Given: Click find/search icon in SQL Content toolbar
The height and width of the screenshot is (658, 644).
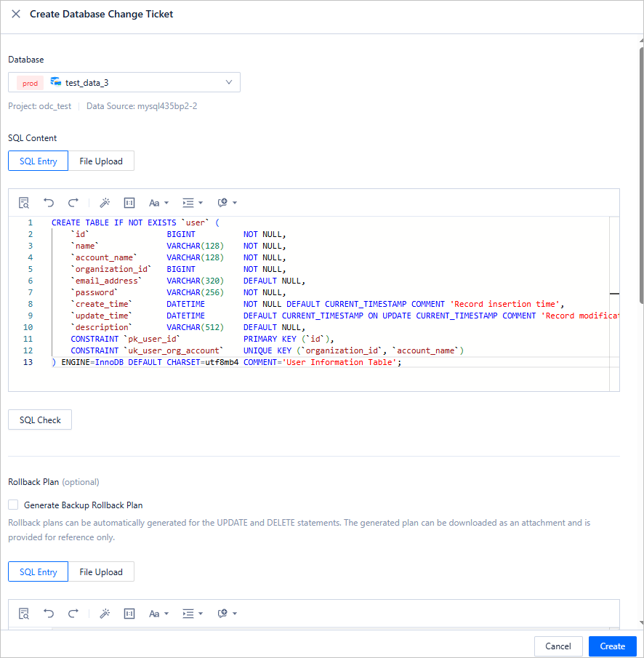Looking at the screenshot, I should pyautogui.click(x=24, y=203).
